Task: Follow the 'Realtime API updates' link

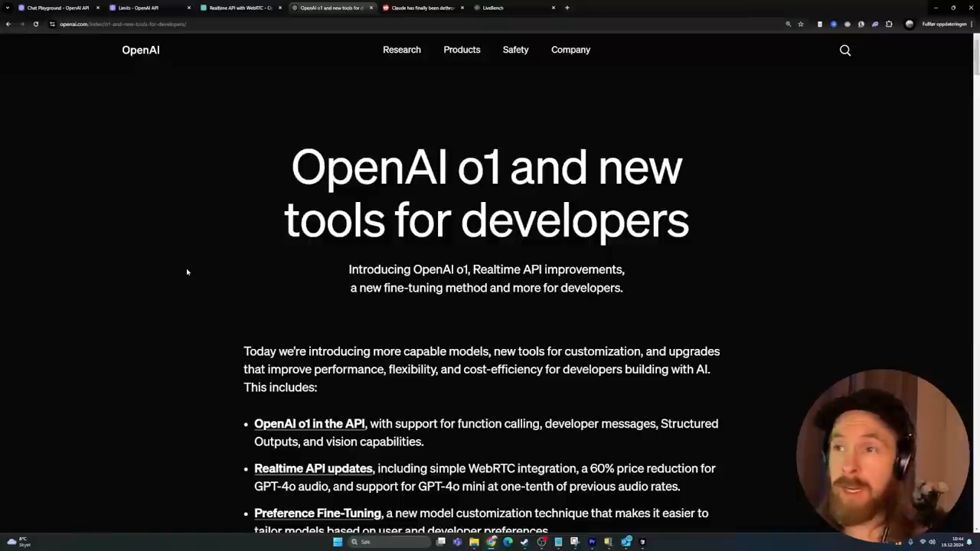Action: [x=313, y=468]
